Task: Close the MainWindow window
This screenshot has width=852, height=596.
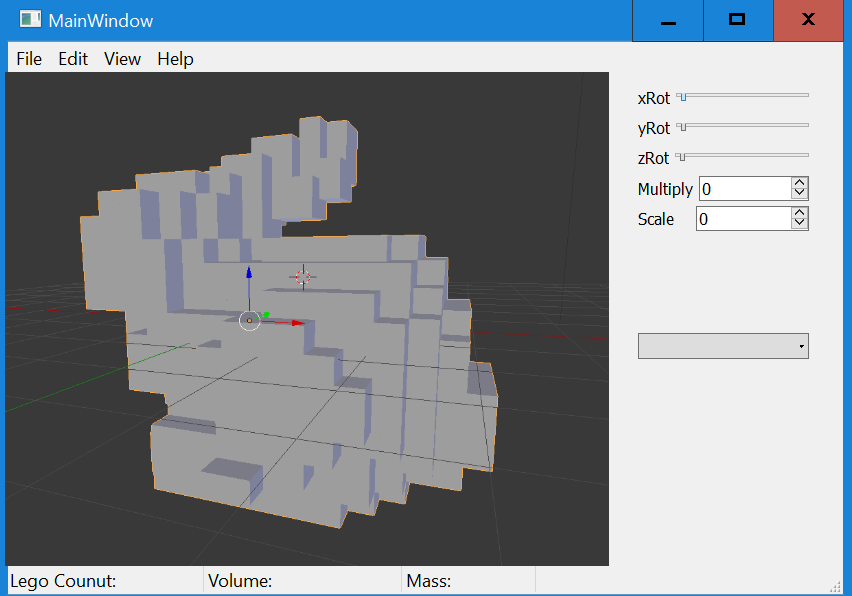Action: [x=808, y=21]
